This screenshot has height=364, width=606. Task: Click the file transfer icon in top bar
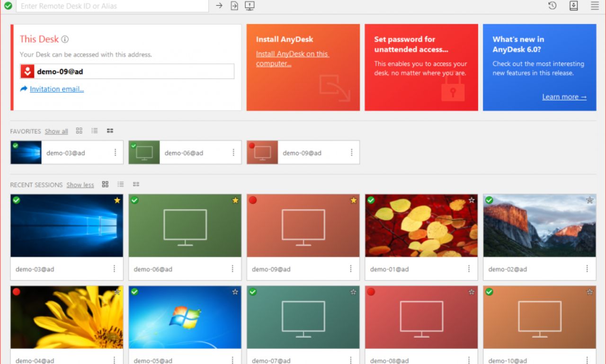[234, 6]
